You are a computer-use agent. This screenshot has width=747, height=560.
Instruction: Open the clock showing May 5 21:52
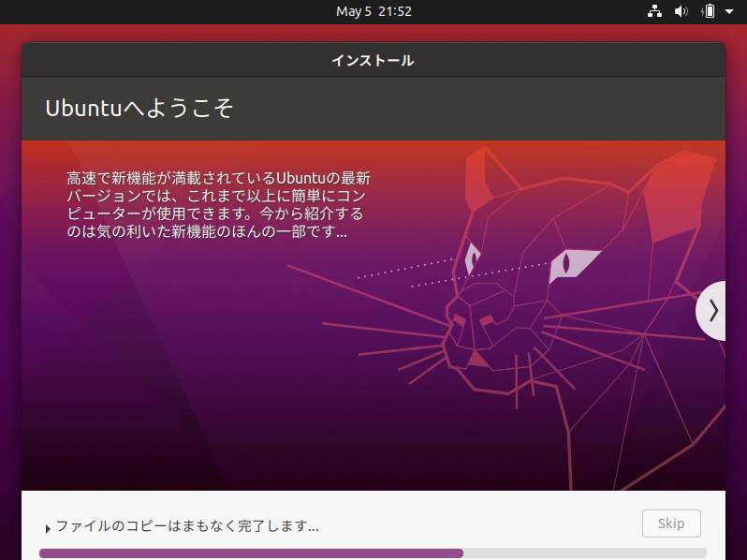(373, 11)
